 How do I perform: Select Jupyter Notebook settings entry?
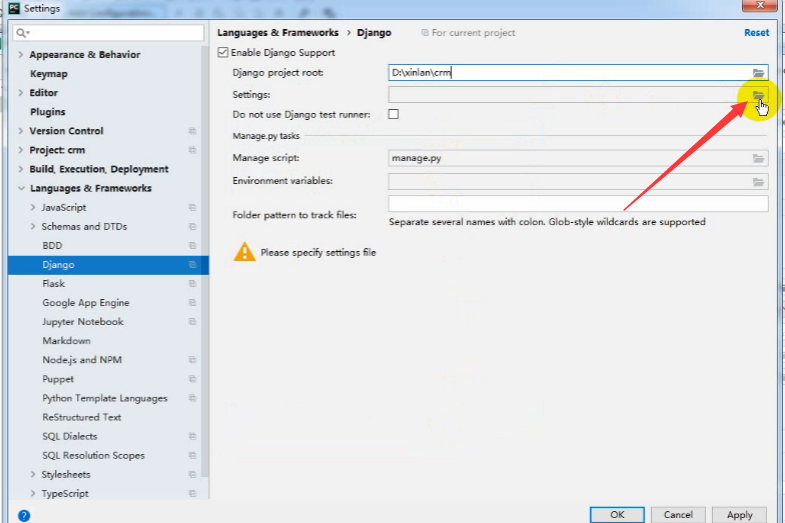tap(83, 322)
